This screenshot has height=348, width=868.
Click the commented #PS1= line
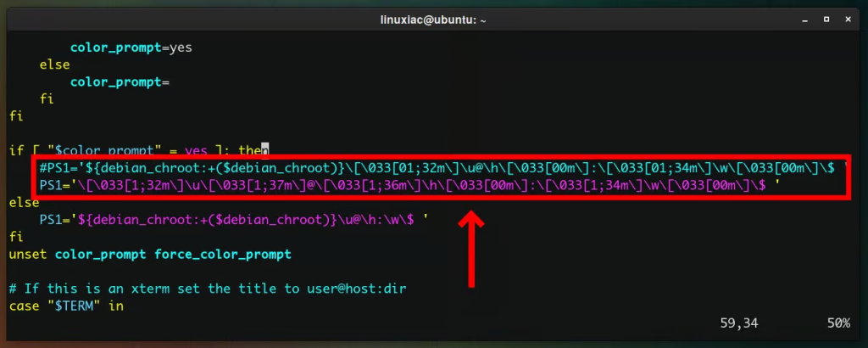click(442, 168)
